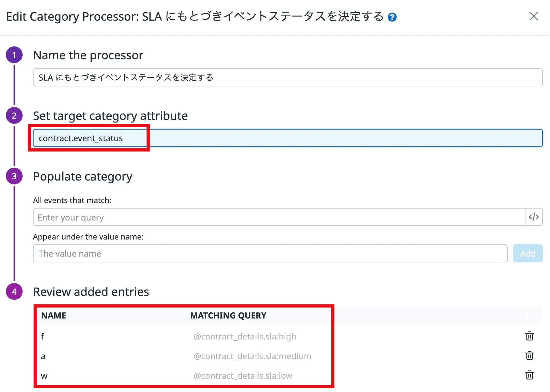550x392 pixels.
Task: Select the entry named w
Action: 44,376
